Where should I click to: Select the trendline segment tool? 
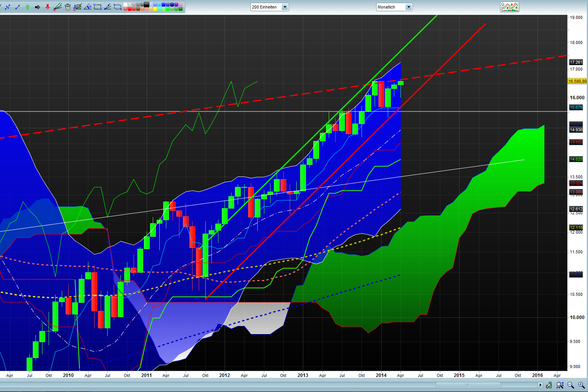pos(17,7)
